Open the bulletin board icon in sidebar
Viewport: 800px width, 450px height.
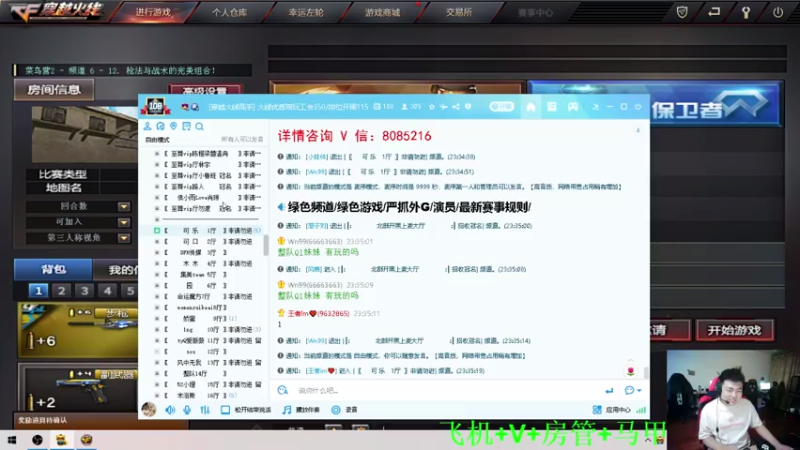pos(186,126)
